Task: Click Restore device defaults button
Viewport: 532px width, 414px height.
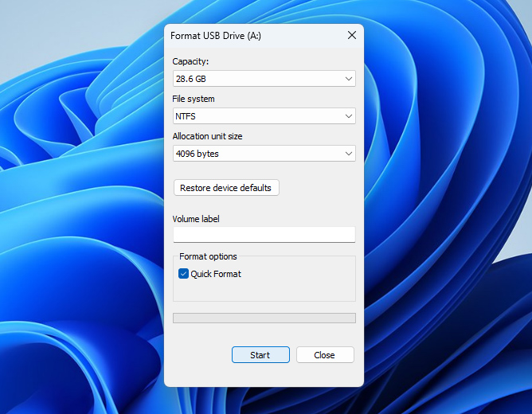Action: 226,188
